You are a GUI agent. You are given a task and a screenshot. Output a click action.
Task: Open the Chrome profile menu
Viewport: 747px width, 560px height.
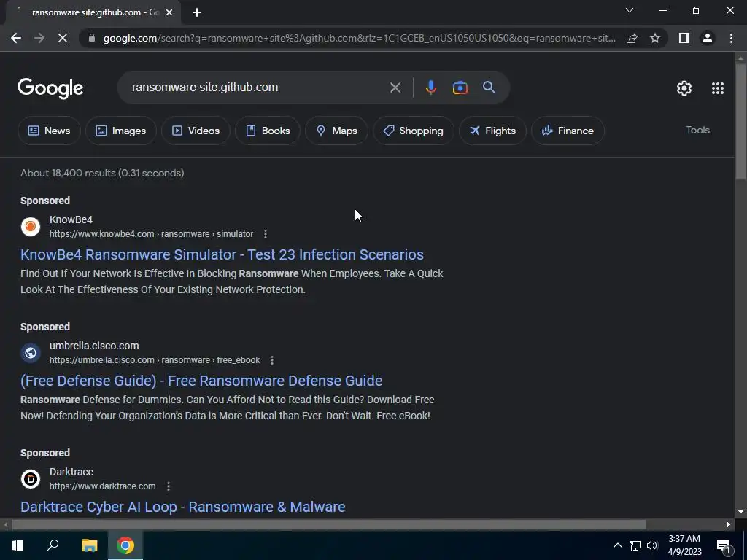(x=708, y=38)
